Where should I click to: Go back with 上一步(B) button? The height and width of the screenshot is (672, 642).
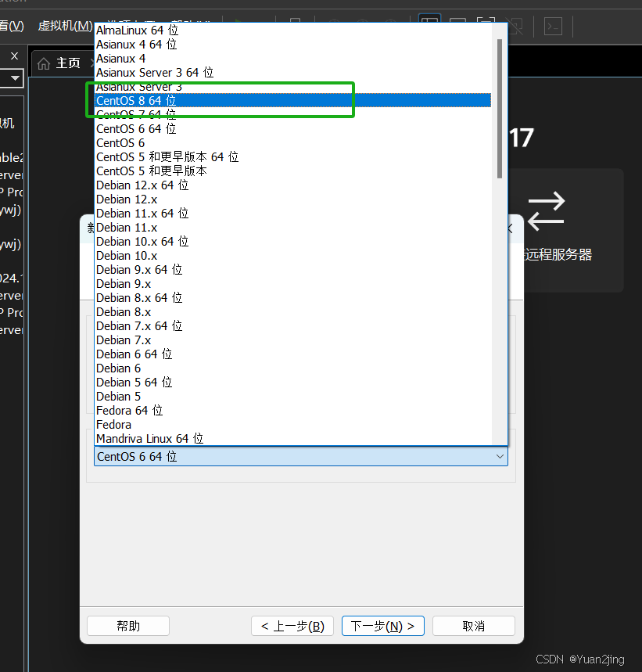point(292,626)
